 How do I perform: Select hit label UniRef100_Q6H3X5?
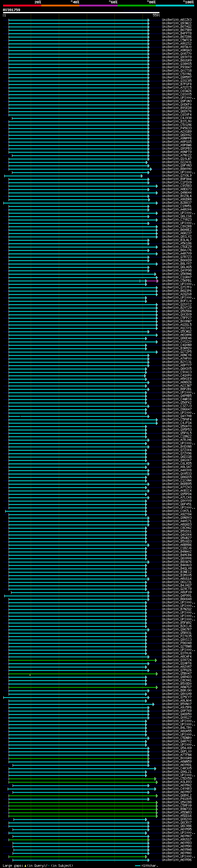tap(176, 369)
